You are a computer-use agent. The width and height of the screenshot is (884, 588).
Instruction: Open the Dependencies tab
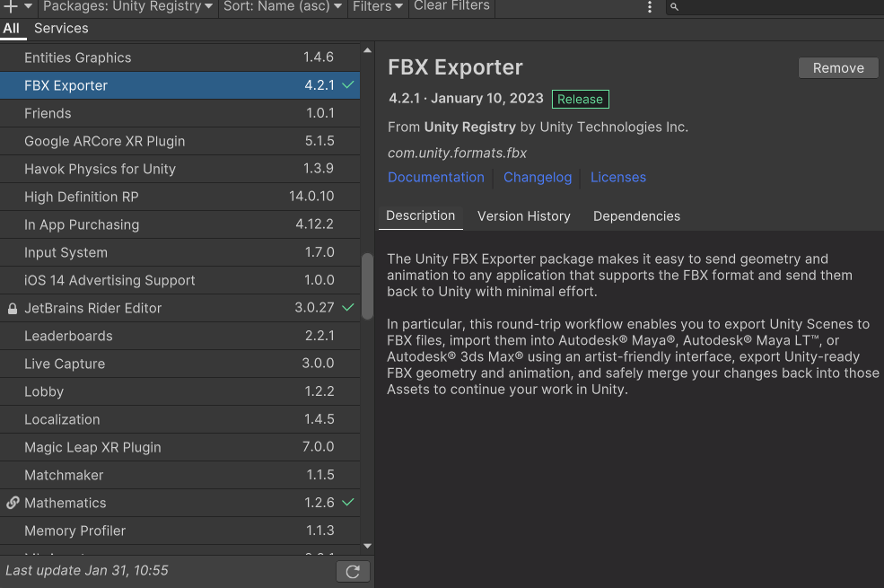[x=636, y=216]
